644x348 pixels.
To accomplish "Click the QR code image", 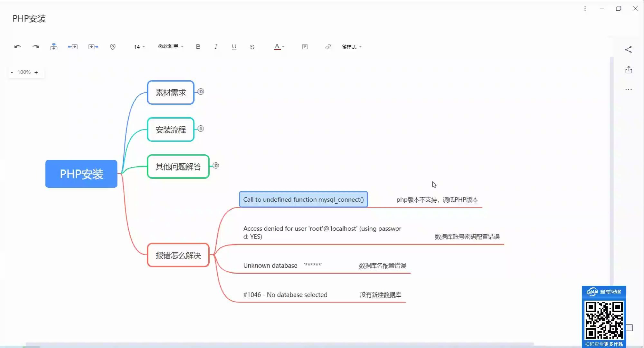I will click(x=604, y=320).
